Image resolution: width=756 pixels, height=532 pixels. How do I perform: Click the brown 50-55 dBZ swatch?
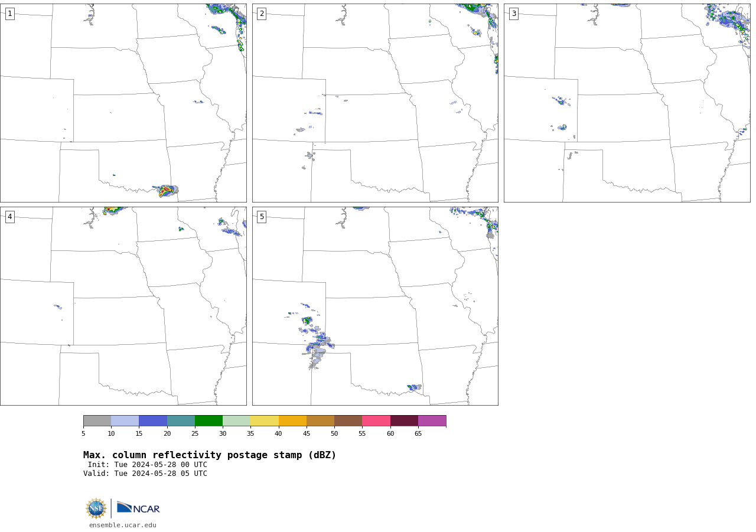pos(348,421)
